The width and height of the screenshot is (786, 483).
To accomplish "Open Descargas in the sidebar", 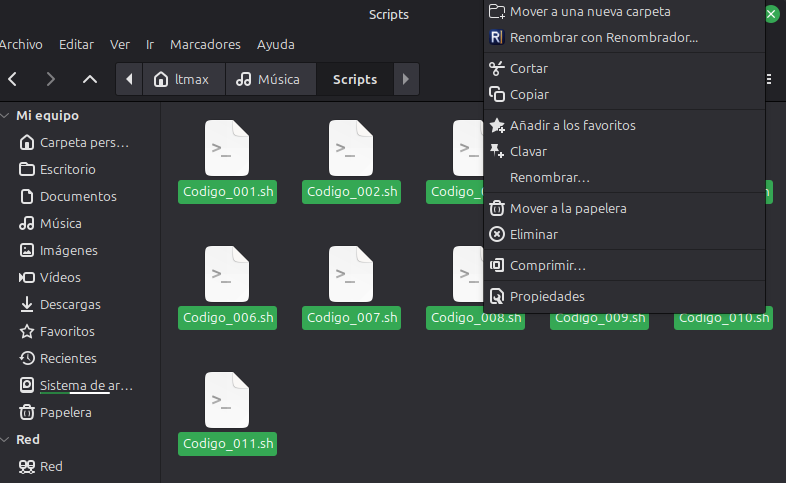I will 60,305.
